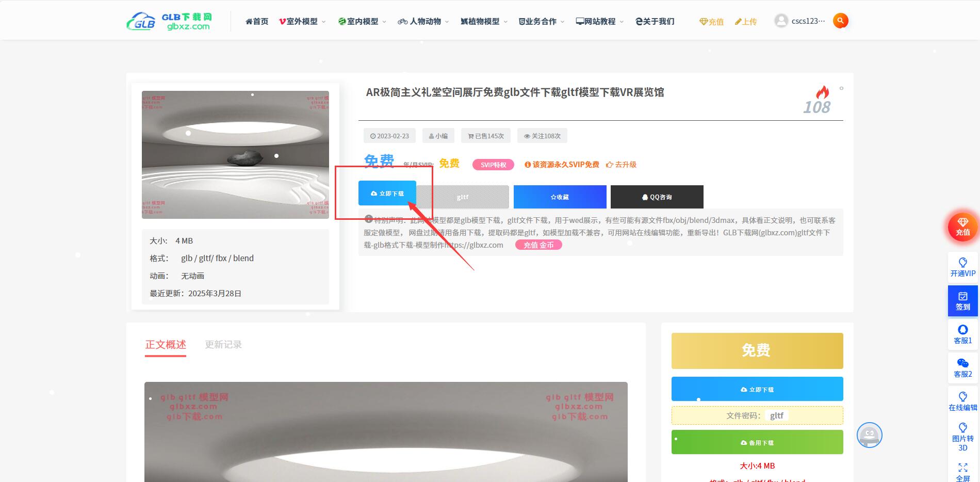Select the 最近更新 2025年3月28日 text

click(195, 293)
